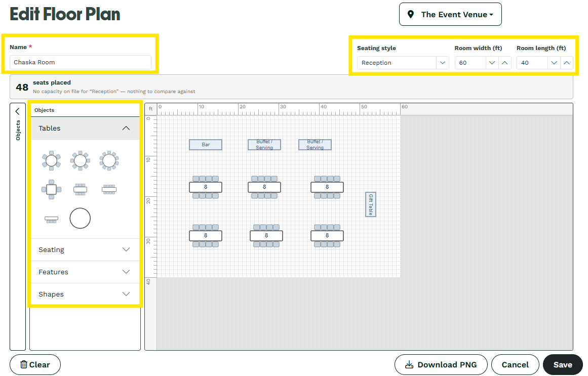The width and height of the screenshot is (588, 376).
Task: Select the round table with eight chairs
Action: (x=80, y=161)
